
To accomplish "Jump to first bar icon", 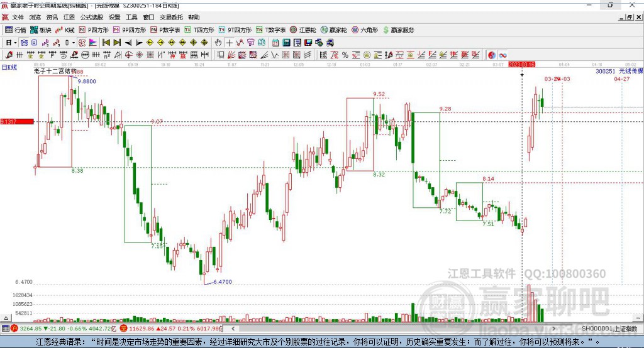I will 106,43.
